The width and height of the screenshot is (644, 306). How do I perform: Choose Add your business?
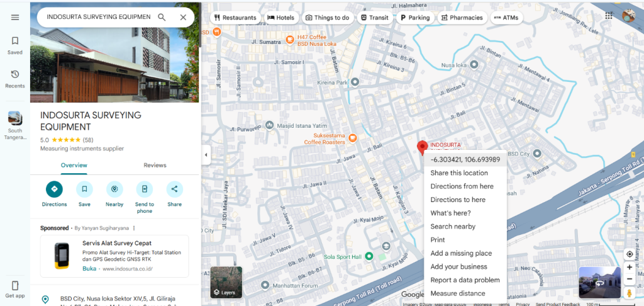tap(465, 266)
